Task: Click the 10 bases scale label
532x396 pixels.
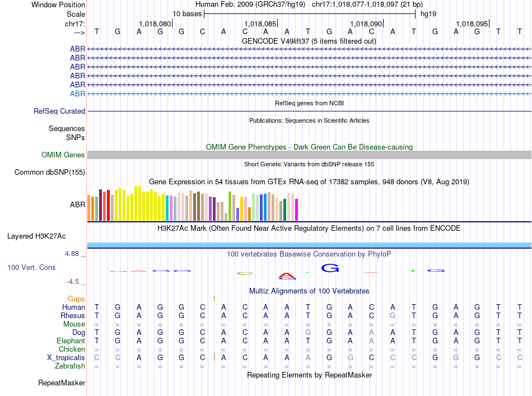Action: click(187, 14)
